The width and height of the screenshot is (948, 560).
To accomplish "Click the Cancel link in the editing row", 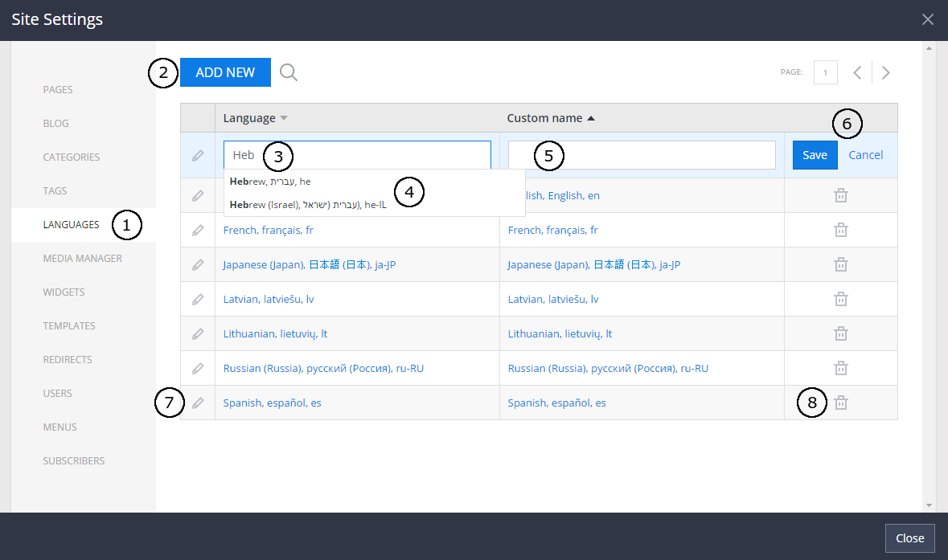I will [865, 155].
